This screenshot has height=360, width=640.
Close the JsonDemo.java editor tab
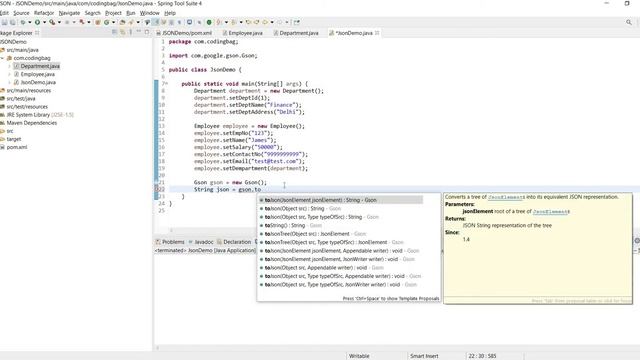pos(377,33)
